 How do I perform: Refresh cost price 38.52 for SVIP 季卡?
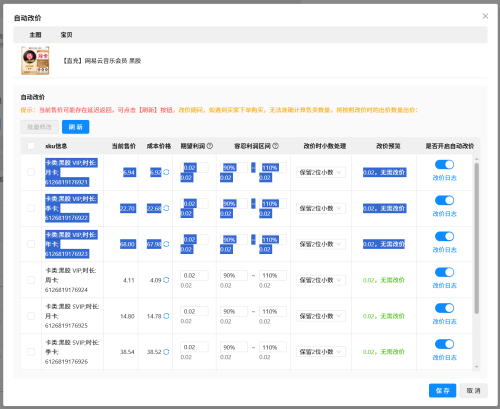click(x=166, y=352)
